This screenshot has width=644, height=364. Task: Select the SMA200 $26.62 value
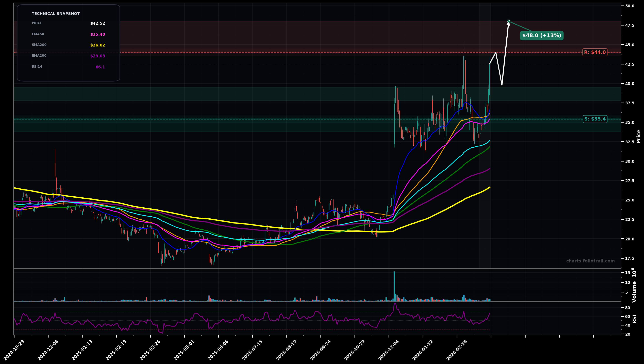[97, 45]
